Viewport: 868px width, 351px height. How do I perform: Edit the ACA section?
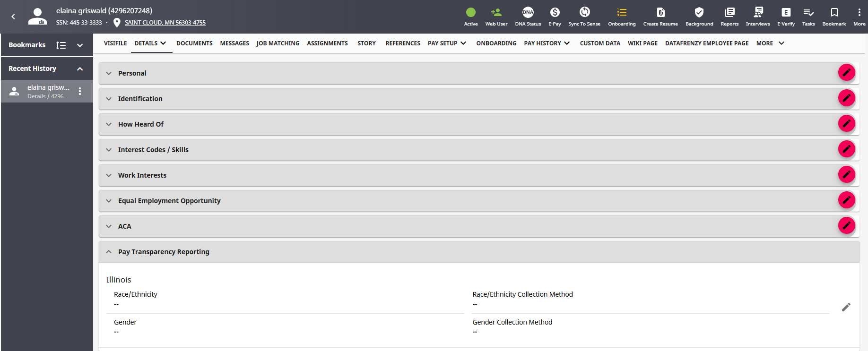[846, 226]
